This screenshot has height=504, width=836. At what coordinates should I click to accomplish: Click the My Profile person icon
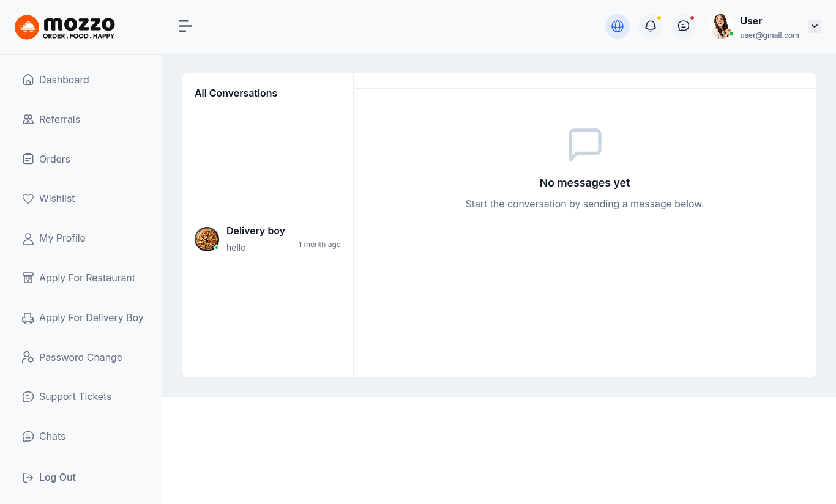pos(28,239)
